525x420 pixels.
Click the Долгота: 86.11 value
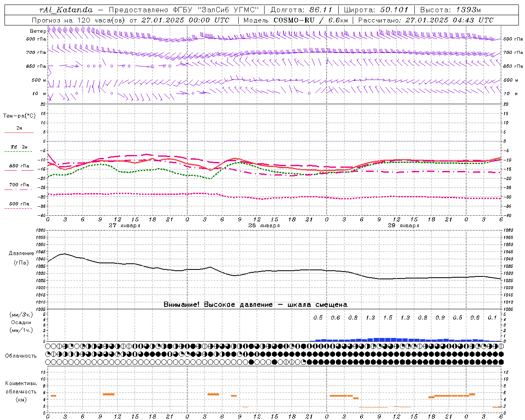click(301, 10)
